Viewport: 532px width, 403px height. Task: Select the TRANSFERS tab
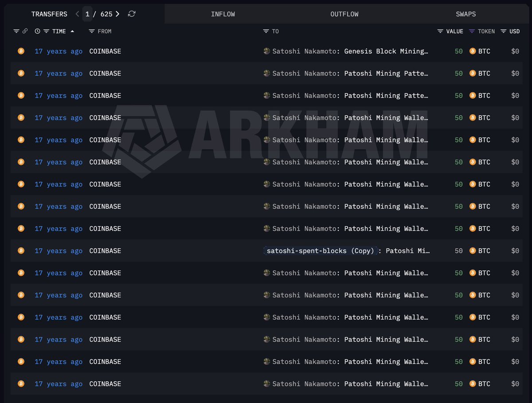49,14
